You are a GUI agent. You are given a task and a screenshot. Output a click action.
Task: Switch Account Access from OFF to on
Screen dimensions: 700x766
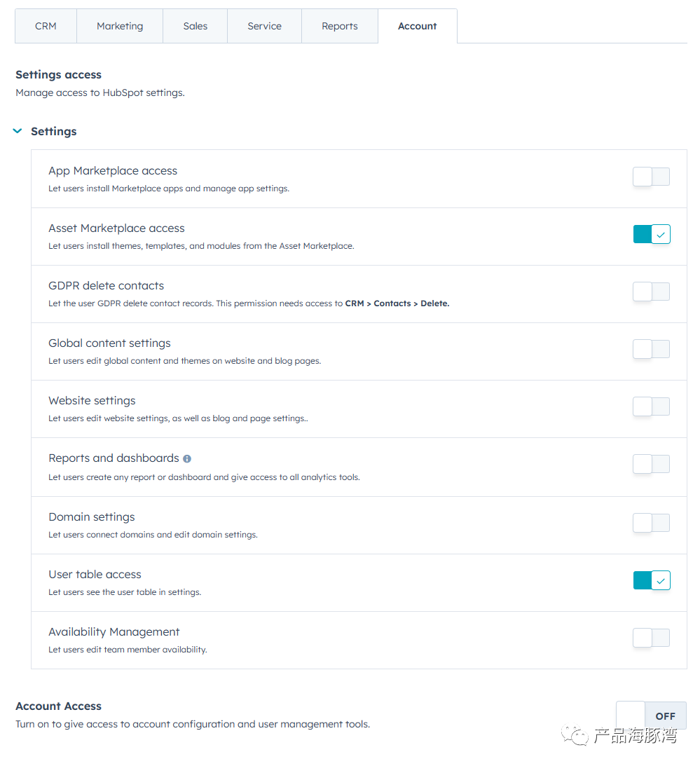pyautogui.click(x=651, y=716)
